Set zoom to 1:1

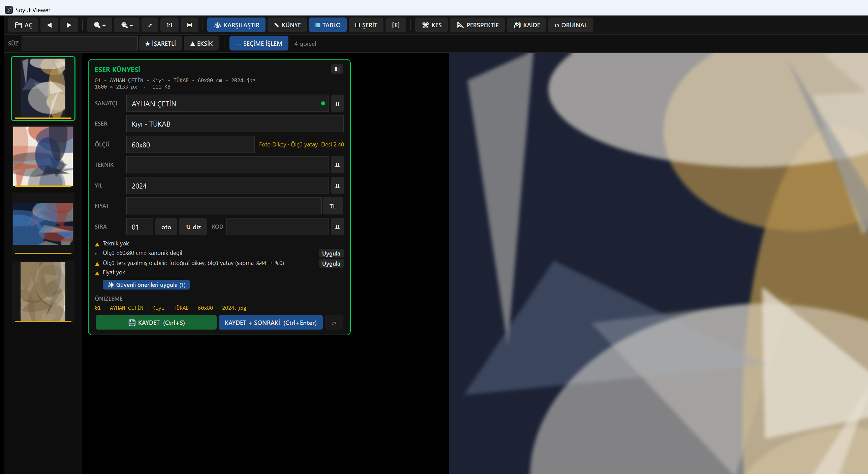pyautogui.click(x=169, y=25)
